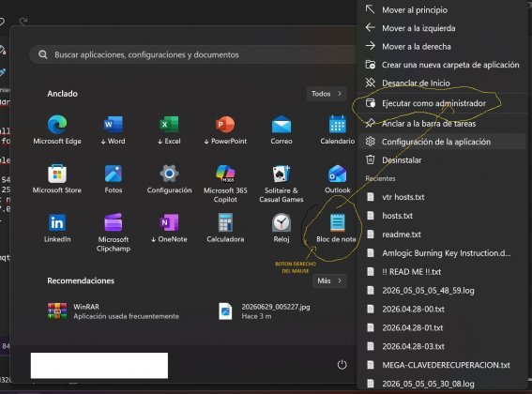
Task: Open Microsoft Edge from pinned apps
Action: (57, 129)
